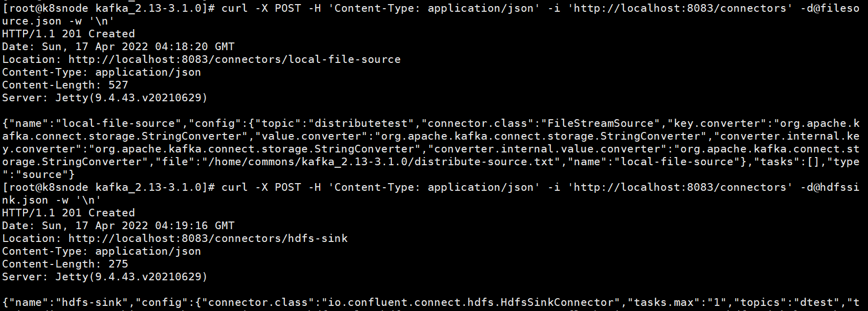Click the Server: Jetty line below Content-Length: 275
The width and height of the screenshot is (868, 311).
click(x=104, y=277)
